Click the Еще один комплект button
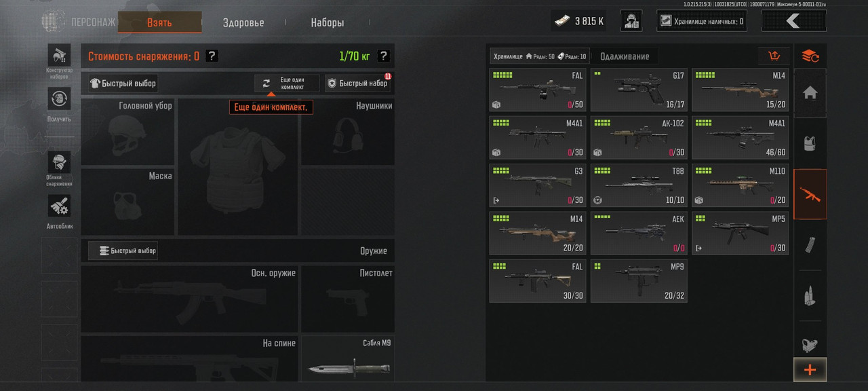The width and height of the screenshot is (868, 391). (x=287, y=83)
